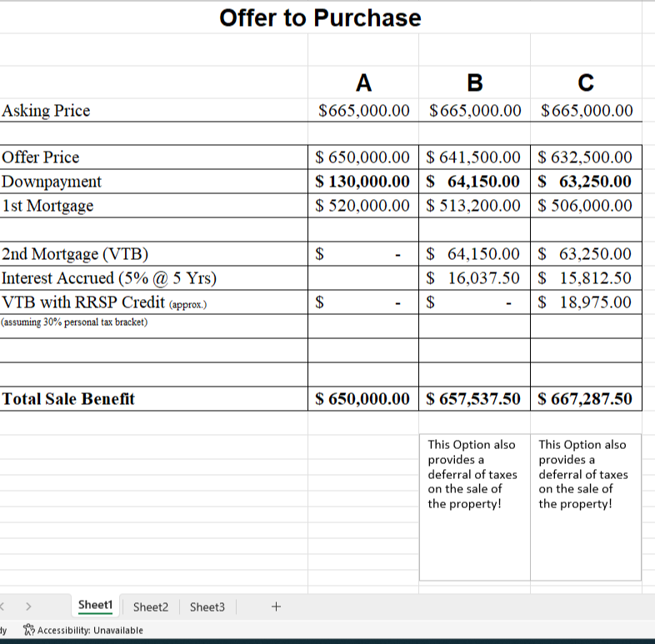Image resolution: width=655 pixels, height=644 pixels.
Task: Switch to Sheet2 tab
Action: [151, 607]
